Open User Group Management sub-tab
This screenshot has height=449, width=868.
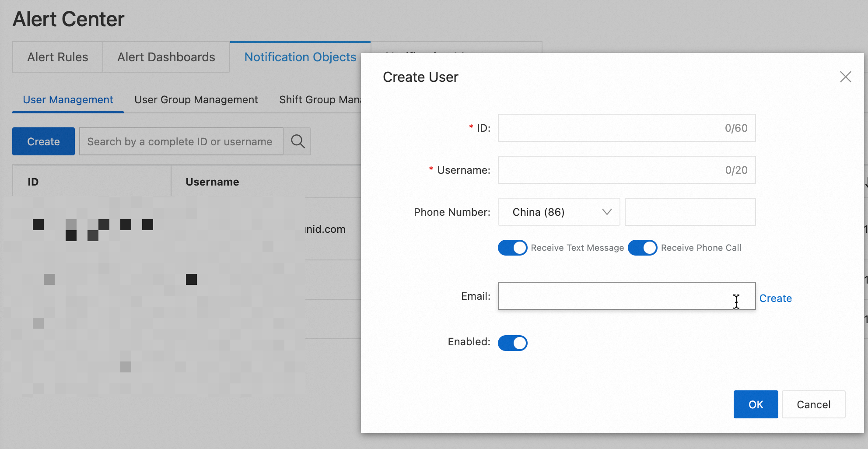click(196, 100)
